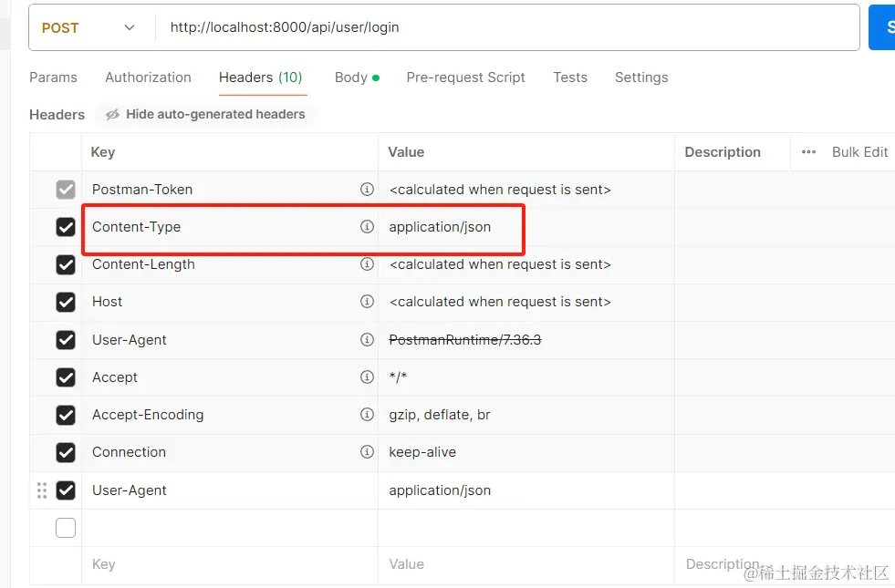
Task: Uncheck the Content-Type header checkbox
Action: (x=66, y=227)
